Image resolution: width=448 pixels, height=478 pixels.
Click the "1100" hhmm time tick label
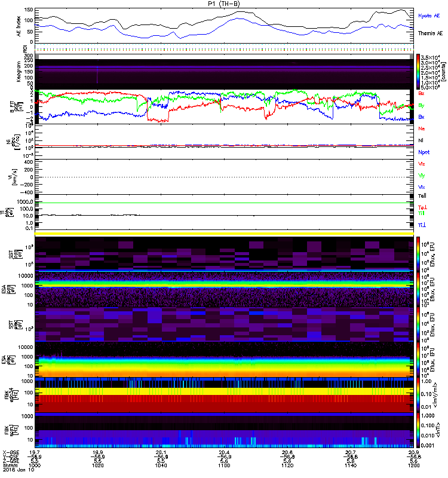click(224, 465)
